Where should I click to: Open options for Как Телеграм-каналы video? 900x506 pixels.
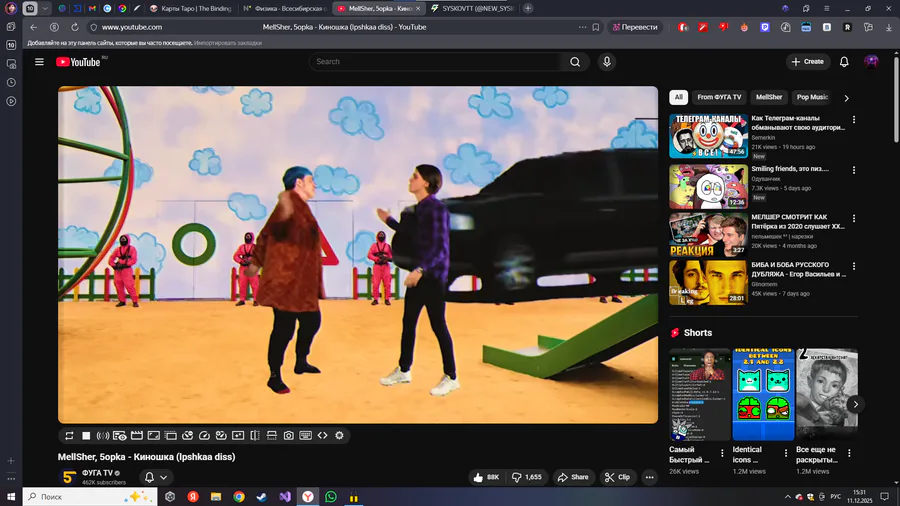tap(854, 120)
